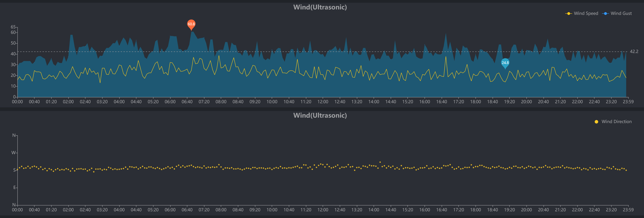Click 23:59 on the upper chart time axis
Viewport: 644px width, 218px height.
628,102
